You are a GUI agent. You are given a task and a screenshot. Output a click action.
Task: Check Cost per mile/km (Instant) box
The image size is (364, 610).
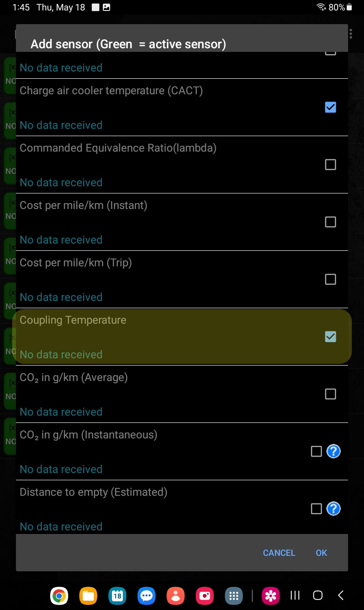330,222
